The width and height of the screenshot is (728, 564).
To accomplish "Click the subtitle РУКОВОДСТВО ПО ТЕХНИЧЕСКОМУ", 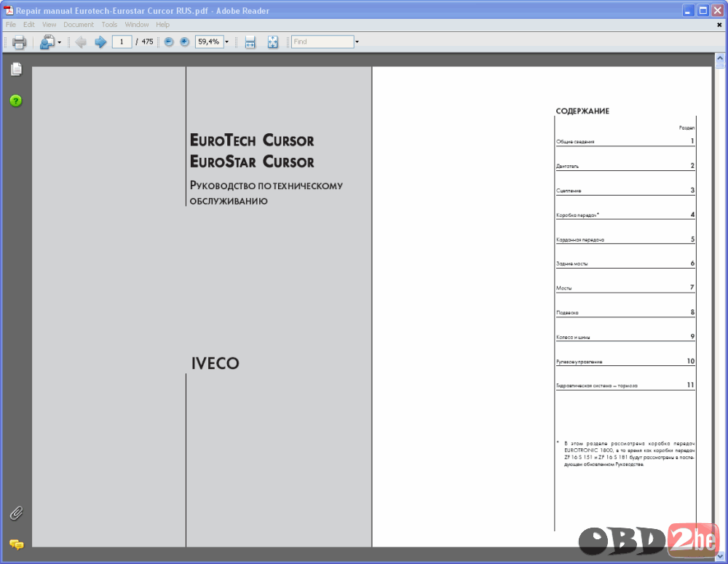I will coord(266,186).
